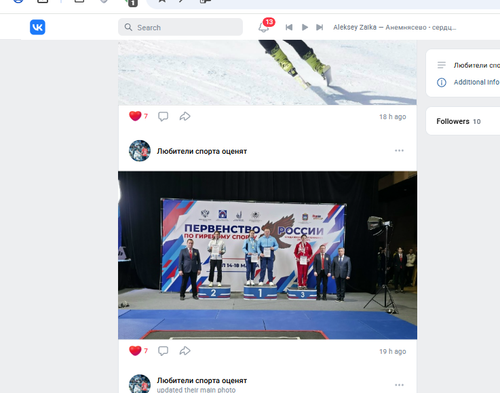Comment on the post from 19 h ago

163,351
